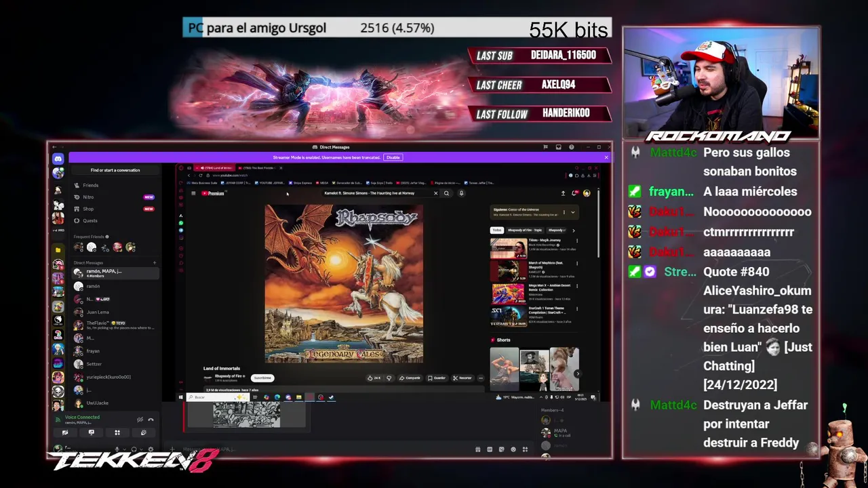Viewport: 868px width, 488px height.
Task: Open Discord activities launcher button
Action: pyautogui.click(x=117, y=432)
